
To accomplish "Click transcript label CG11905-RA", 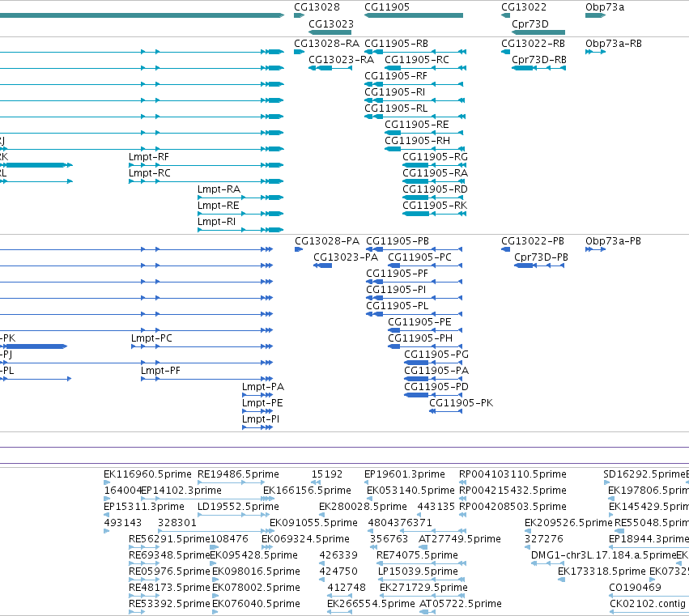I will click(x=435, y=173).
